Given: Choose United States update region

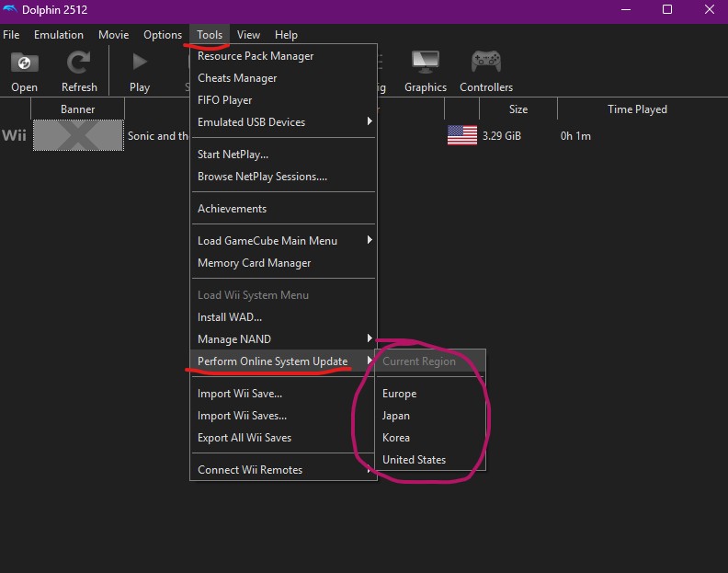Looking at the screenshot, I should (414, 460).
